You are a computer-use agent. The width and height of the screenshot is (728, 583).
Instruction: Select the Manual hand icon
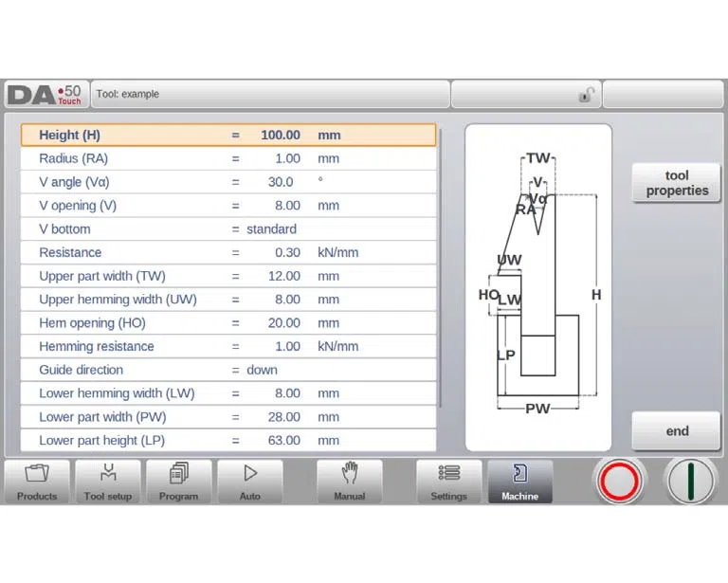[350, 472]
